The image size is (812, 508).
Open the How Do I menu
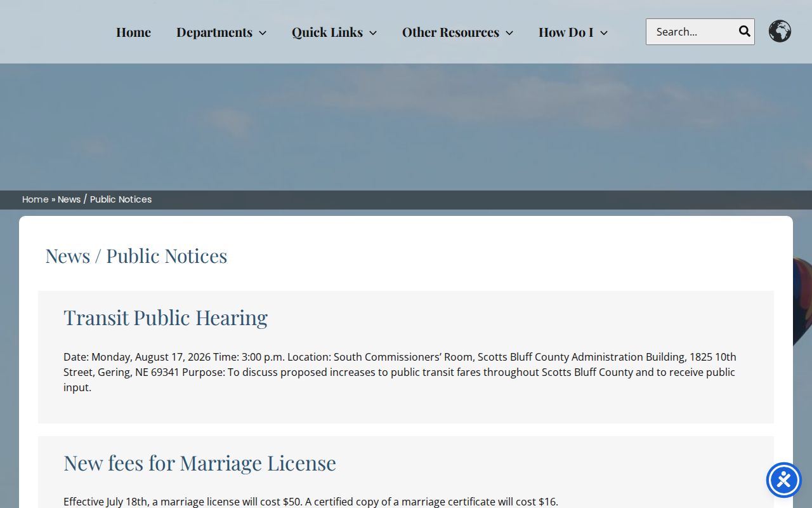(566, 32)
